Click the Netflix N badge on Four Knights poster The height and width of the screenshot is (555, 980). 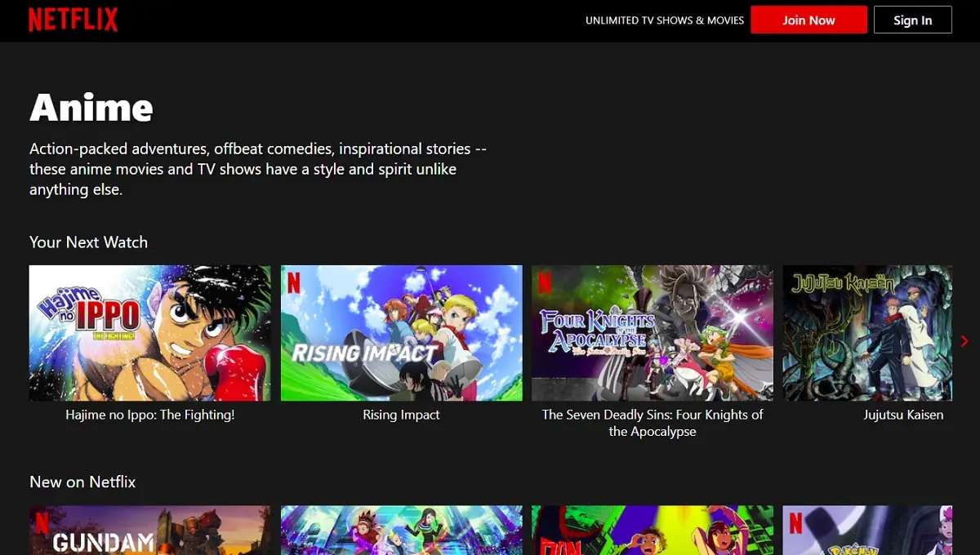coord(545,282)
